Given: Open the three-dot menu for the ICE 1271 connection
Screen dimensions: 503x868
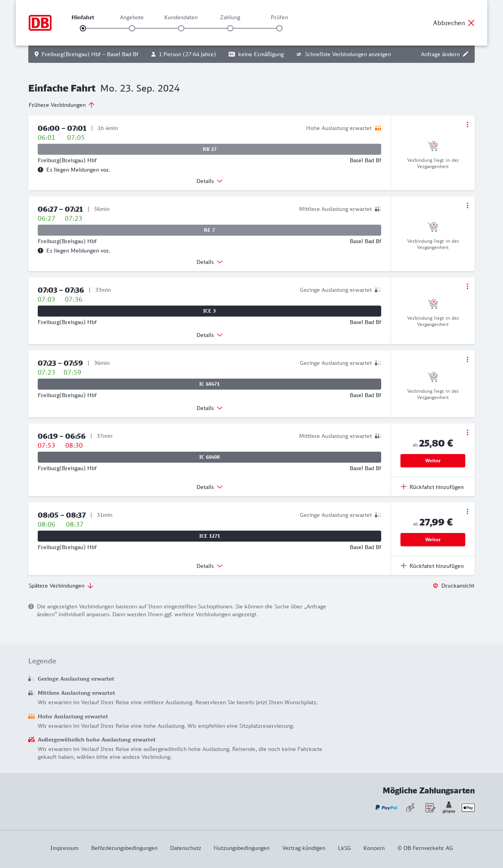Looking at the screenshot, I should [x=467, y=511].
